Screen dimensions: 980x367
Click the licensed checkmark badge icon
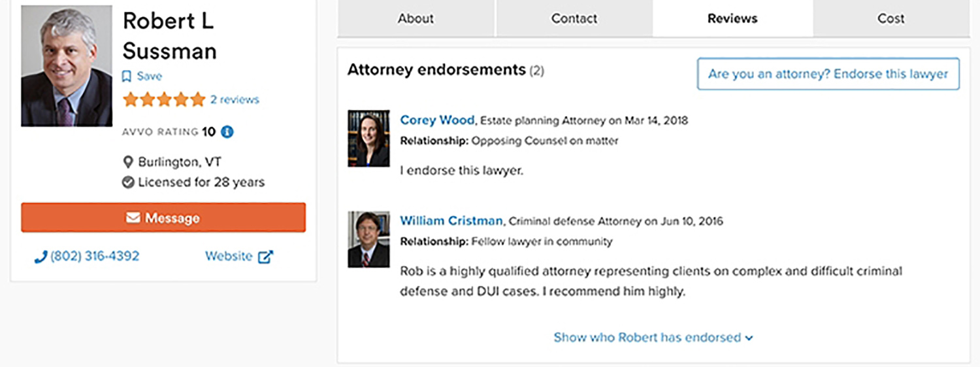(128, 183)
